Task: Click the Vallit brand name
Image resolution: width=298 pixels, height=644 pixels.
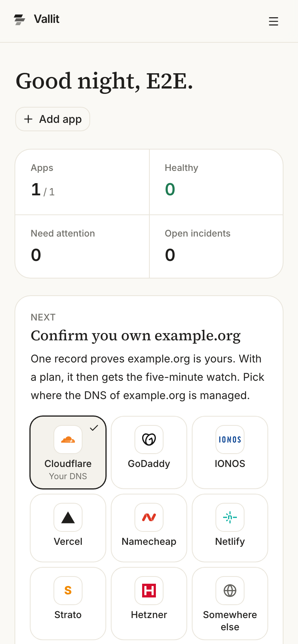Action: [47, 19]
